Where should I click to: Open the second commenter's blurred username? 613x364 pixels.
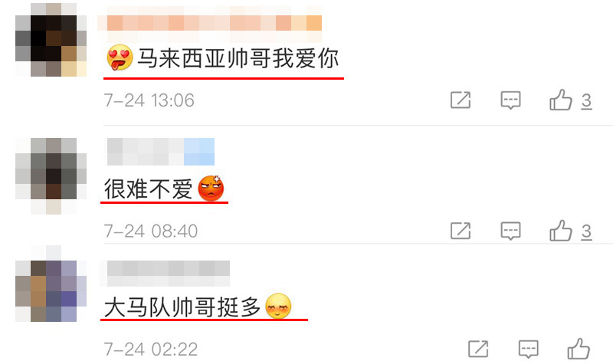pyautogui.click(x=161, y=152)
